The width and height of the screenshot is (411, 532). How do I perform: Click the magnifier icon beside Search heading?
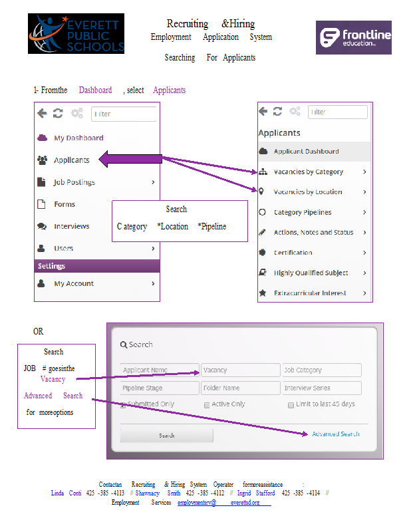coord(124,344)
